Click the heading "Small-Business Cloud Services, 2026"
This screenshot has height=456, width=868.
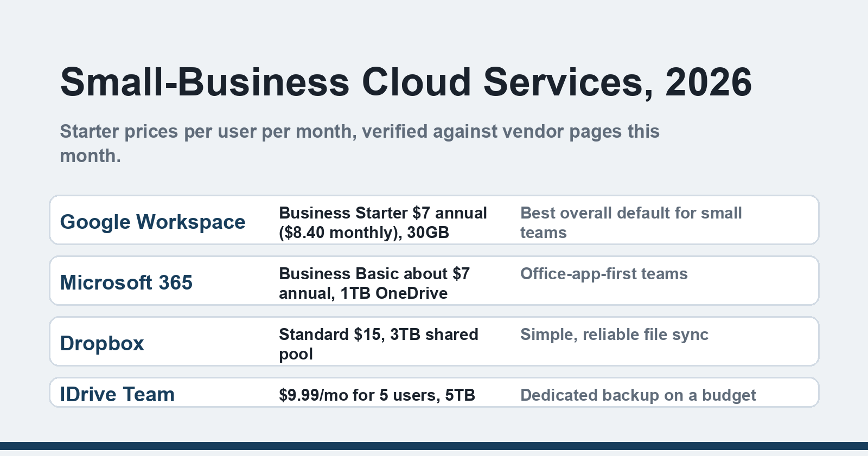point(406,82)
